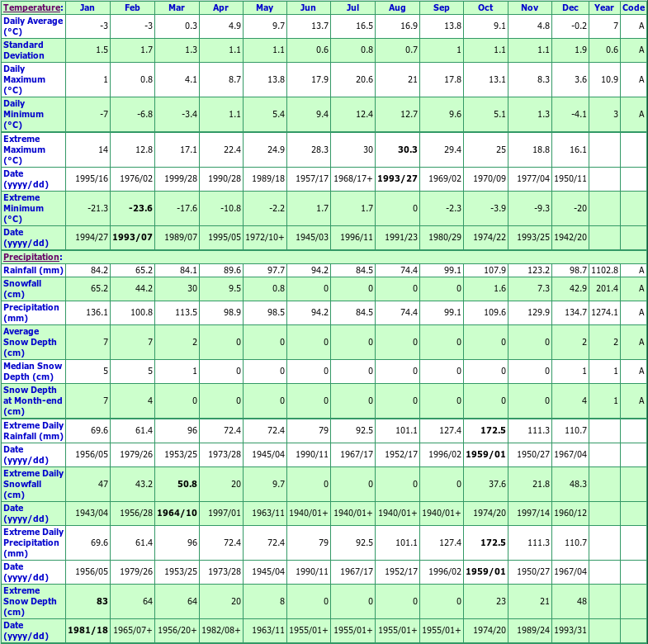This screenshot has width=648, height=644.
Task: Click yearly rainfall total 1102.8
Action: coord(604,270)
